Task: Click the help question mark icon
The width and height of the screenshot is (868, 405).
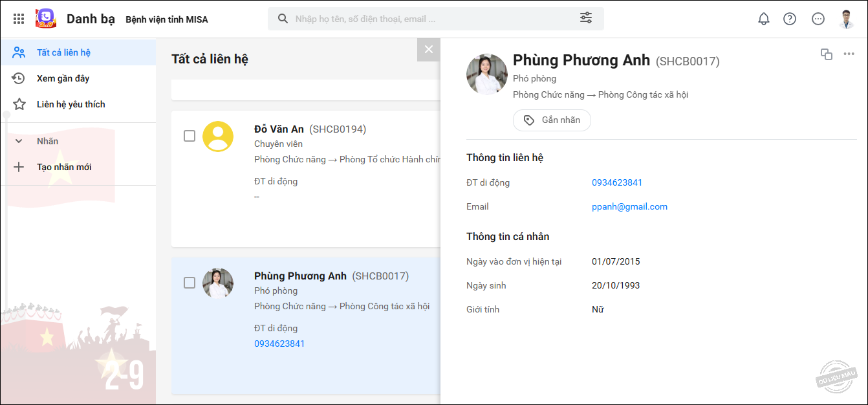Action: click(790, 19)
